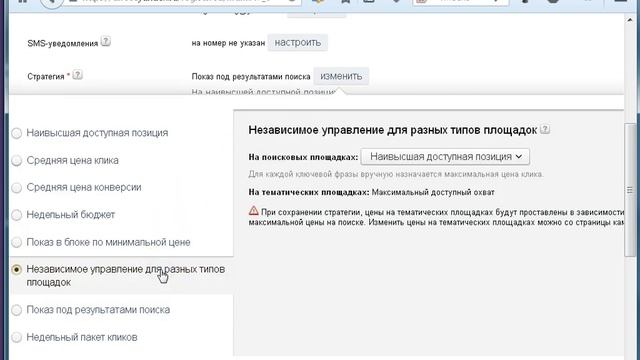Click the 'На поисковых площадках:' label
640x360 pixels.
pyautogui.click(x=303, y=157)
